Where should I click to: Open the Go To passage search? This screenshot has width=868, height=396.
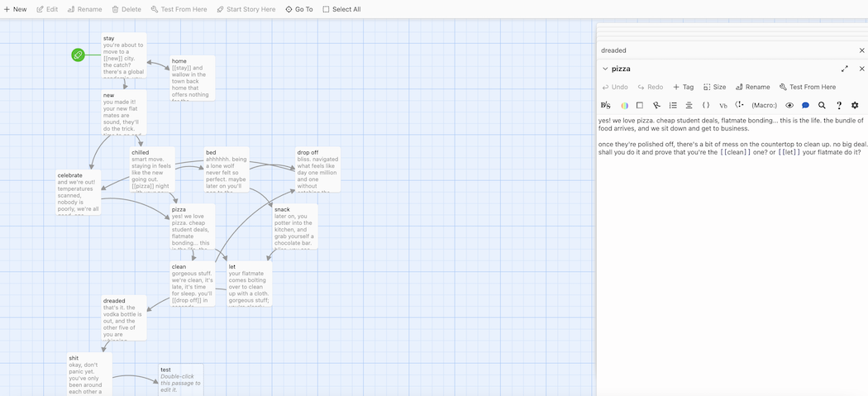pyautogui.click(x=299, y=9)
